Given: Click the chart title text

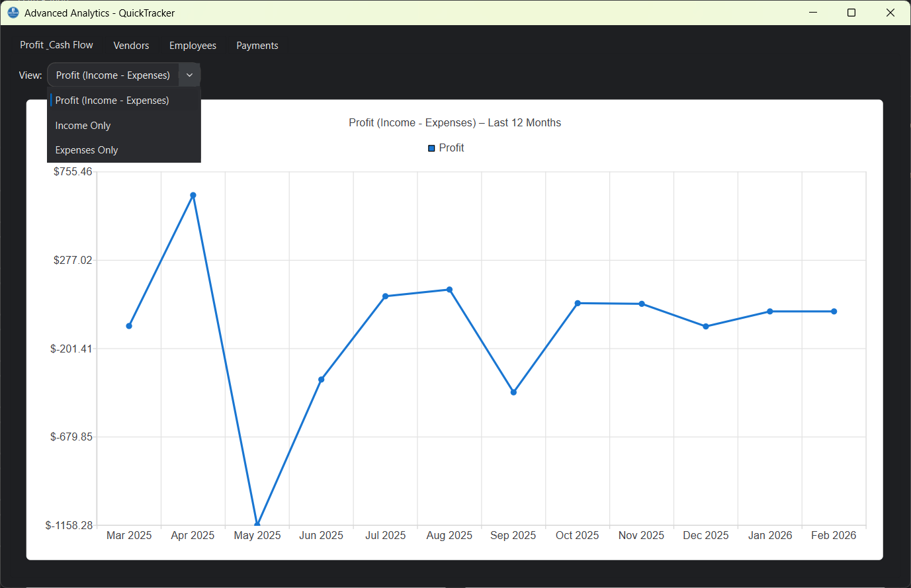Looking at the screenshot, I should (x=455, y=122).
